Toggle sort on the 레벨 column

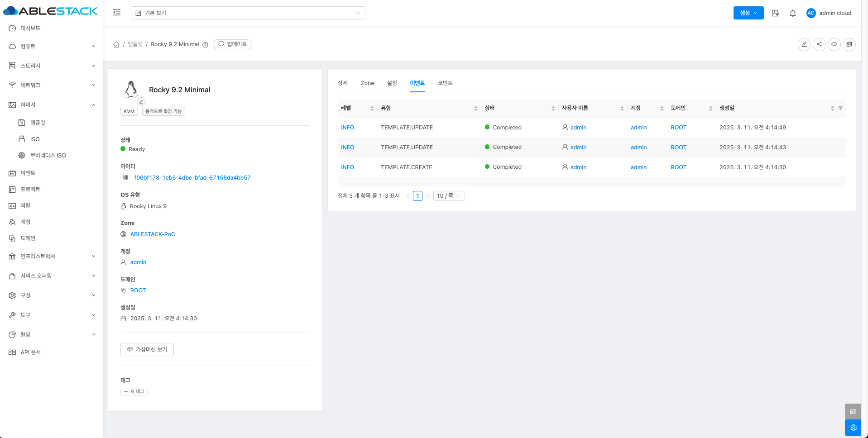[x=372, y=108]
